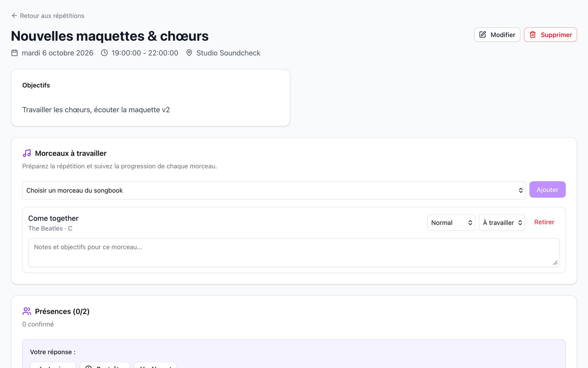Image resolution: width=588 pixels, height=368 pixels.
Task: Click the pencil edit icon in Modifier
Action: [x=482, y=34]
